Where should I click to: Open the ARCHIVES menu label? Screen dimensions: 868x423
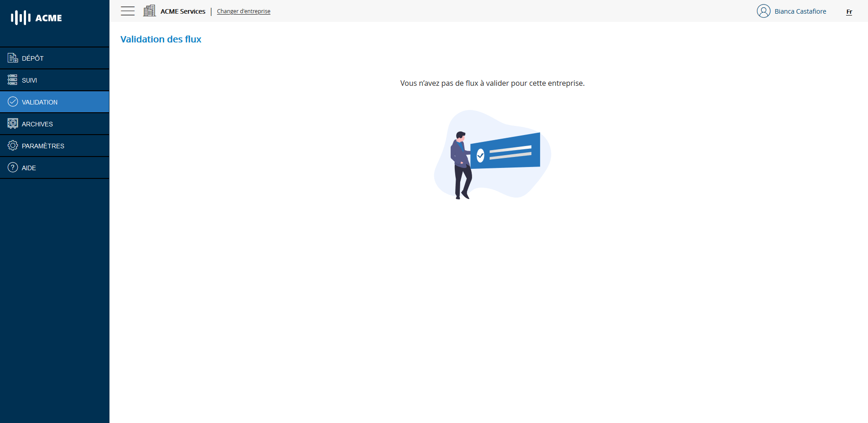click(x=37, y=124)
